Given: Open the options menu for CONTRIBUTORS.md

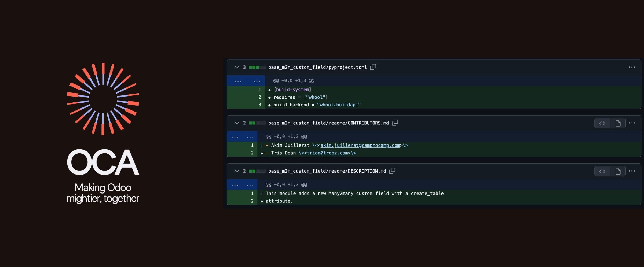Looking at the screenshot, I should coord(632,123).
